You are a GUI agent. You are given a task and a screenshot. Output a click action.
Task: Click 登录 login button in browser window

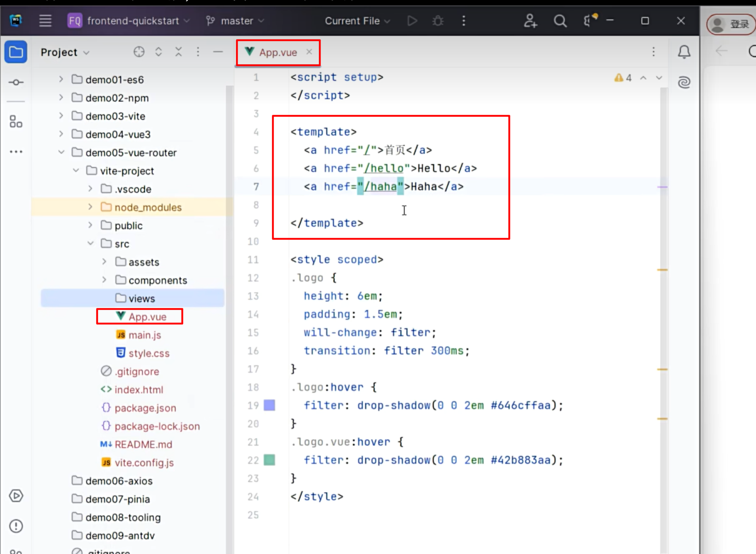[731, 24]
